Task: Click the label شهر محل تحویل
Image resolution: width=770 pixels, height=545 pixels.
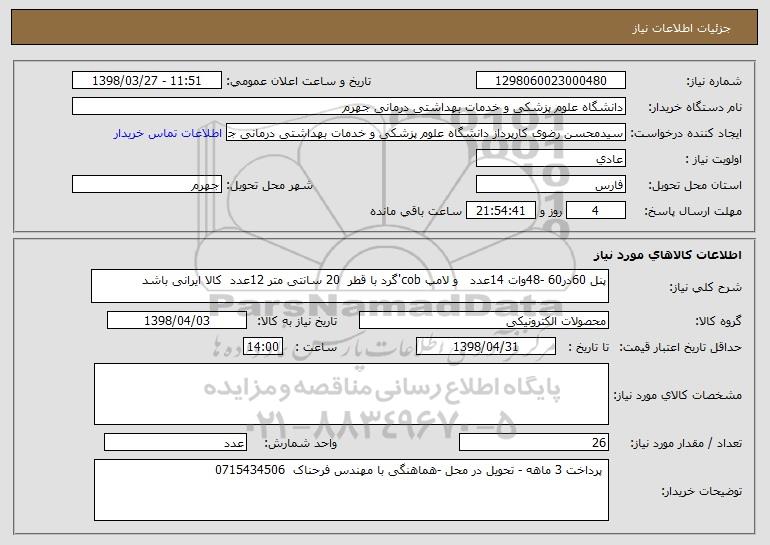Action: click(270, 186)
